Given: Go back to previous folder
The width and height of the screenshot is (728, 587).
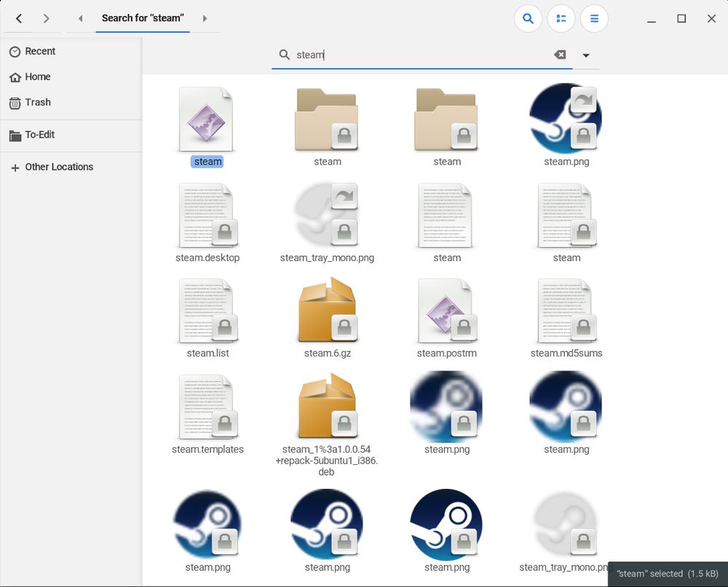Looking at the screenshot, I should point(19,18).
